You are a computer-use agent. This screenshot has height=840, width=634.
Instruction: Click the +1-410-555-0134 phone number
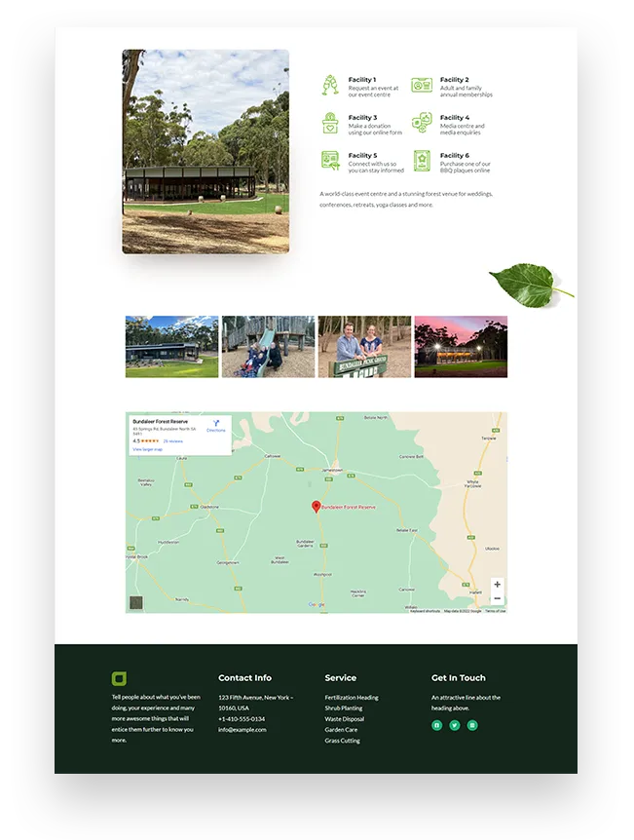click(x=242, y=719)
